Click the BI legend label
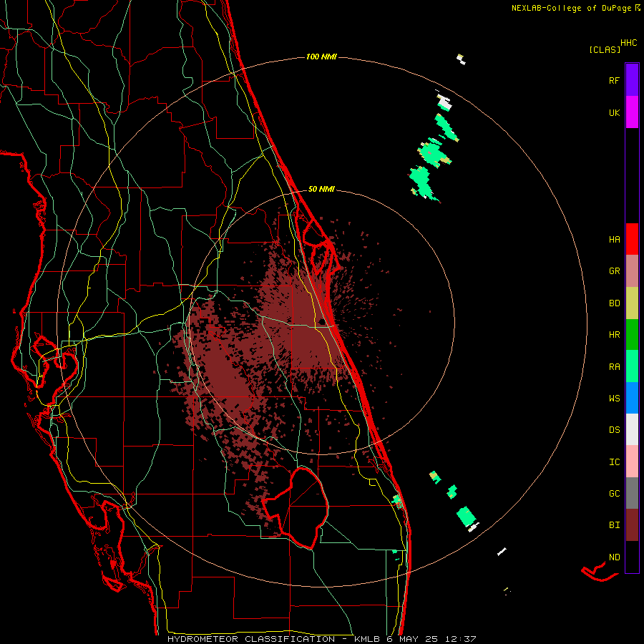644x644 pixels. pos(615,525)
